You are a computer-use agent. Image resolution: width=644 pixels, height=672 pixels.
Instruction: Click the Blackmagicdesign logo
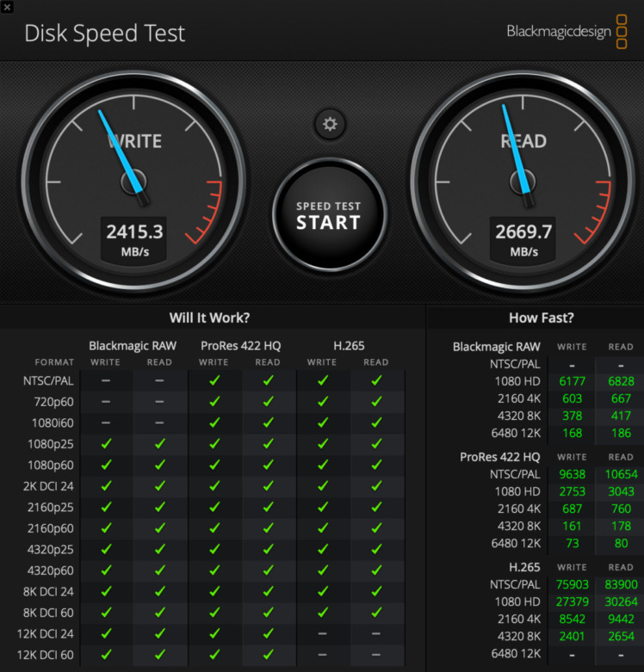[x=567, y=32]
